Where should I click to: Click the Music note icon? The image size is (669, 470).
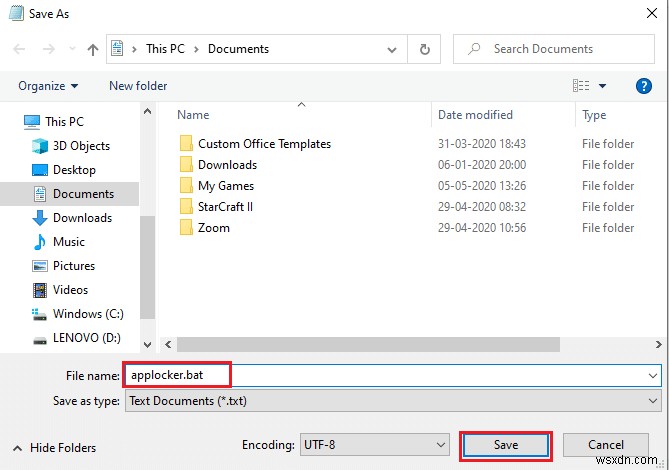click(40, 242)
